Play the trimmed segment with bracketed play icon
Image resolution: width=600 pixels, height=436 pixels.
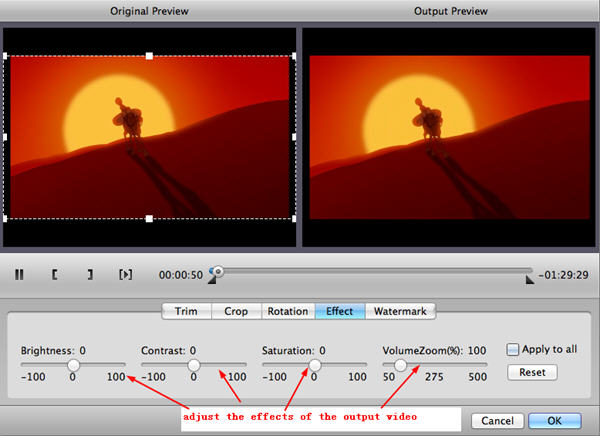coord(126,274)
